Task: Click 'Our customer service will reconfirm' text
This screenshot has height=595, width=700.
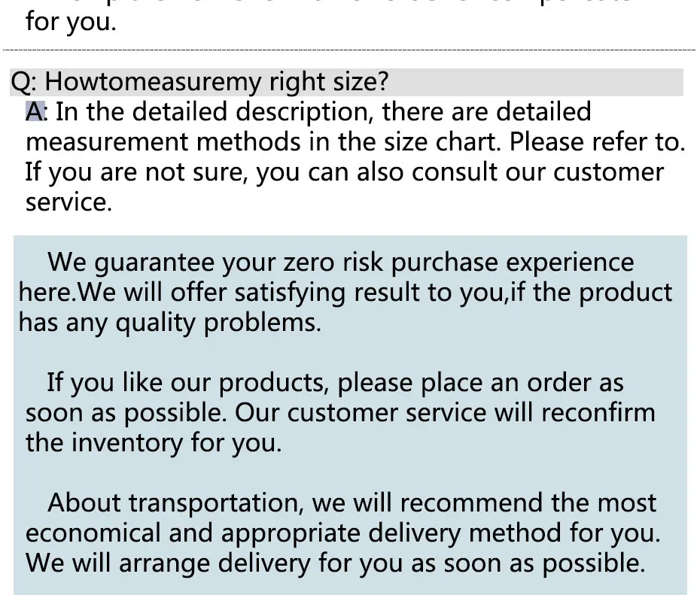Action: (x=445, y=412)
